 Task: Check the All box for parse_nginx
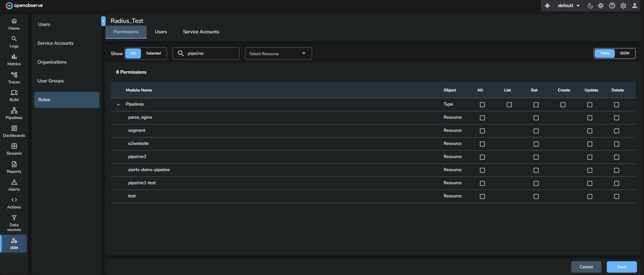(x=482, y=118)
